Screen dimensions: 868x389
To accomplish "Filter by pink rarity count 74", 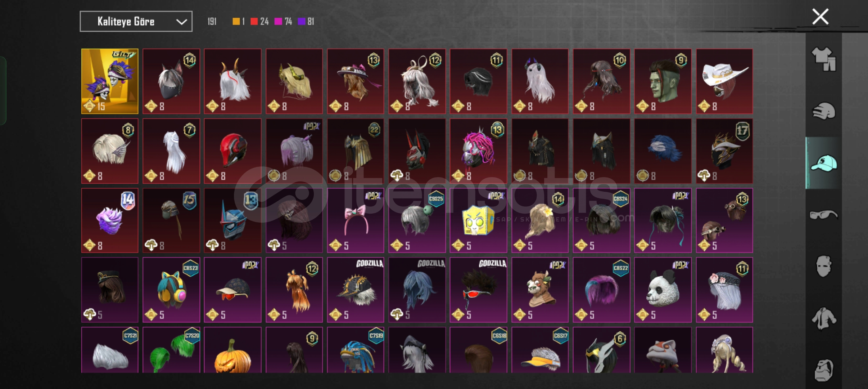I will pyautogui.click(x=283, y=22).
